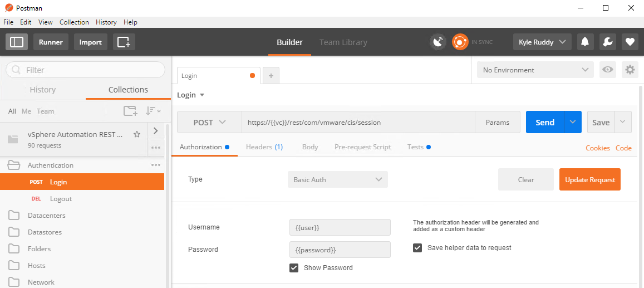Open the proxy satellite capture icon

coord(439,42)
